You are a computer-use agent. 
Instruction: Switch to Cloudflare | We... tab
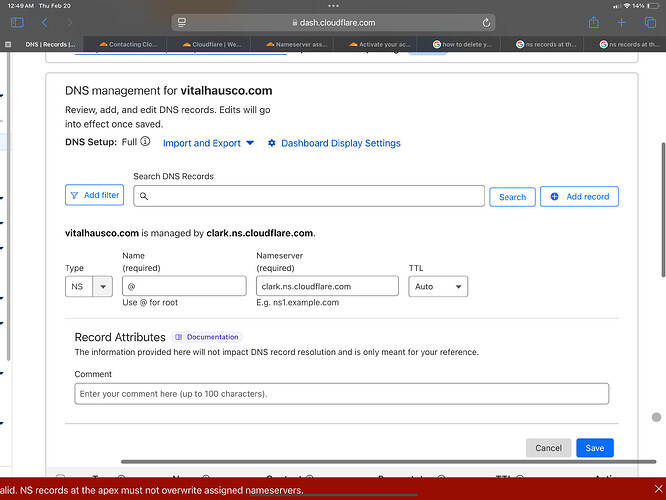pyautogui.click(x=212, y=44)
